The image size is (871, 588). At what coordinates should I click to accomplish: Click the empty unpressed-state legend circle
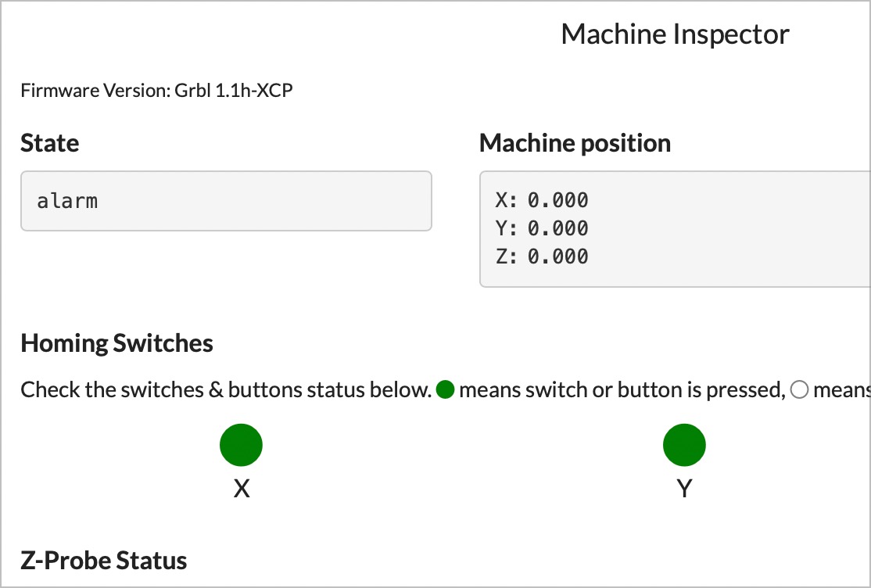click(799, 389)
